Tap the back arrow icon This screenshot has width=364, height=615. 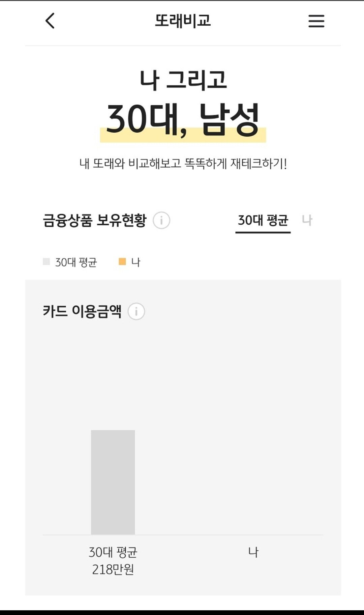point(50,21)
